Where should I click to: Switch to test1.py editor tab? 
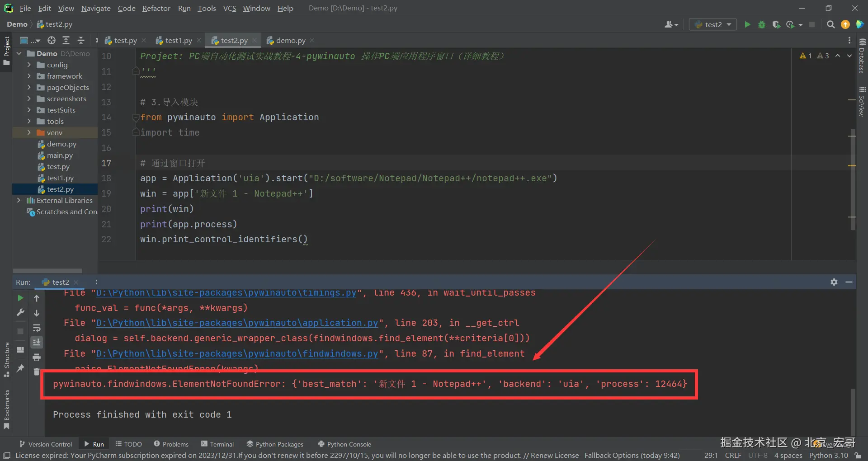179,40
